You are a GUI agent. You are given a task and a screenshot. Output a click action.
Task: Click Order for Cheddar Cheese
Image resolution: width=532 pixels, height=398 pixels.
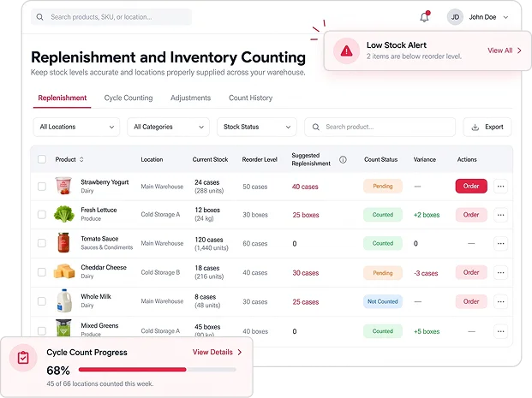(471, 272)
